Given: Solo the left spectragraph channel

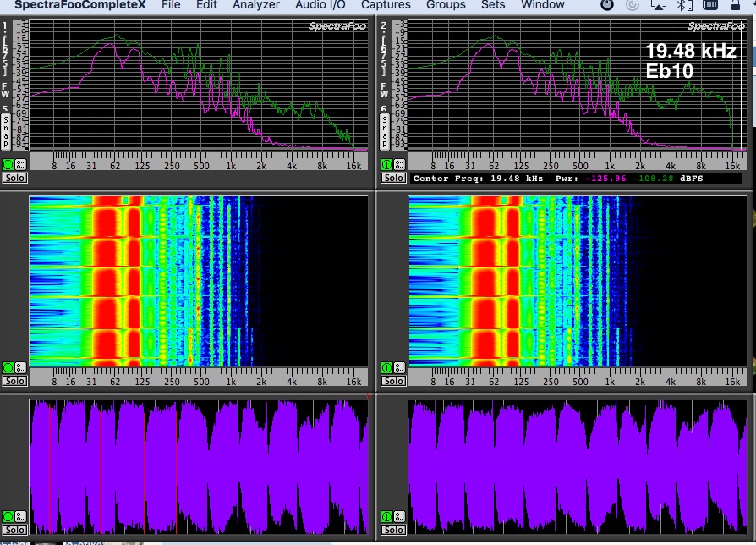Looking at the screenshot, I should pos(14,178).
